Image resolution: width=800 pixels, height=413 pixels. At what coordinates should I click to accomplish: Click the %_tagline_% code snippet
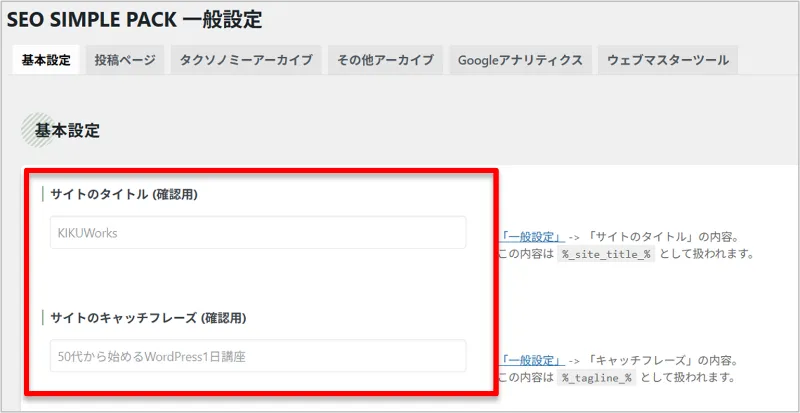[x=597, y=378]
